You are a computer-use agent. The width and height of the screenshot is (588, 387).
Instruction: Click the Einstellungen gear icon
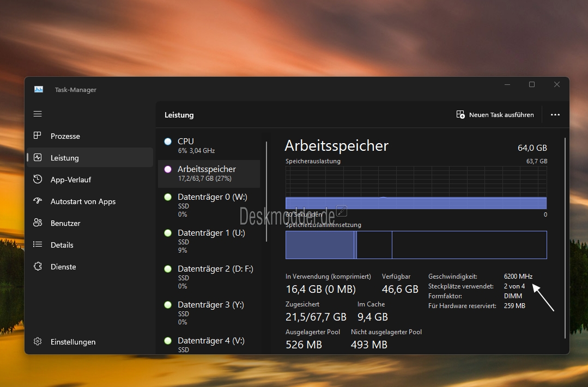coord(38,342)
